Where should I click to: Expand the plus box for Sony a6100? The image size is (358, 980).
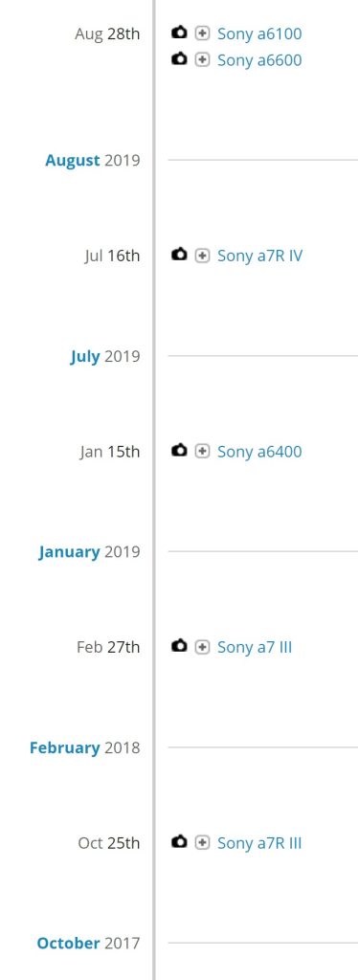click(x=202, y=33)
